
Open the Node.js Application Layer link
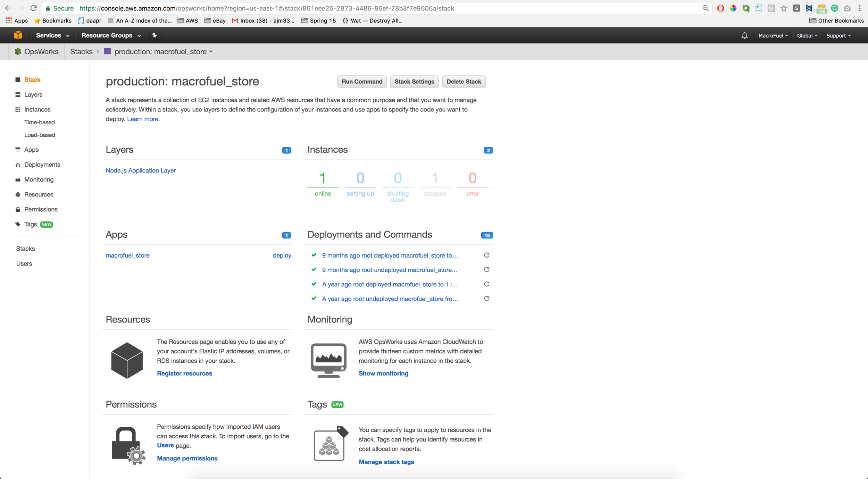pyautogui.click(x=141, y=170)
